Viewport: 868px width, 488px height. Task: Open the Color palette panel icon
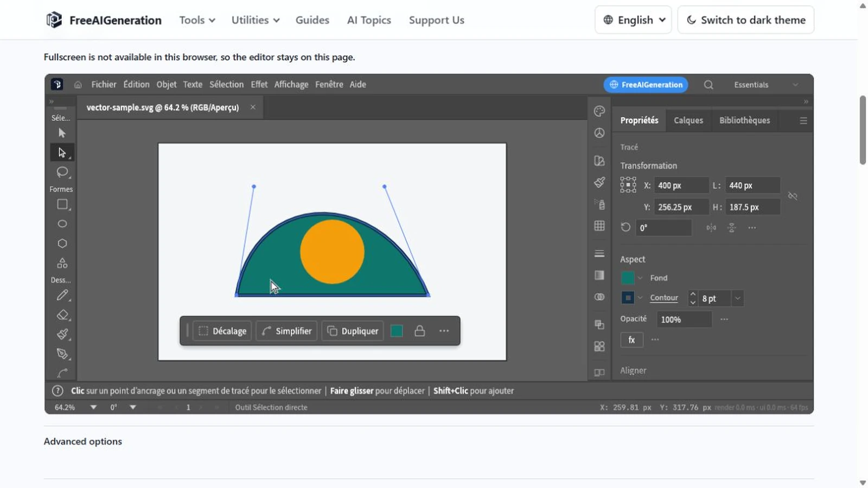coord(599,111)
